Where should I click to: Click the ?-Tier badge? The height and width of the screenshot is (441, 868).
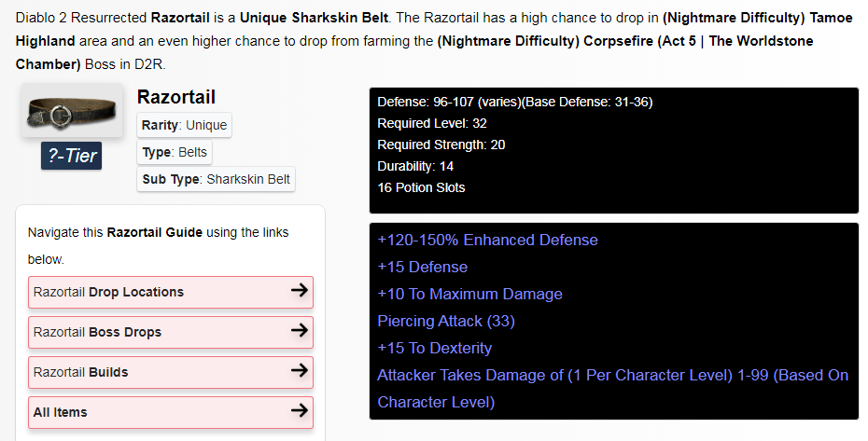tap(72, 156)
